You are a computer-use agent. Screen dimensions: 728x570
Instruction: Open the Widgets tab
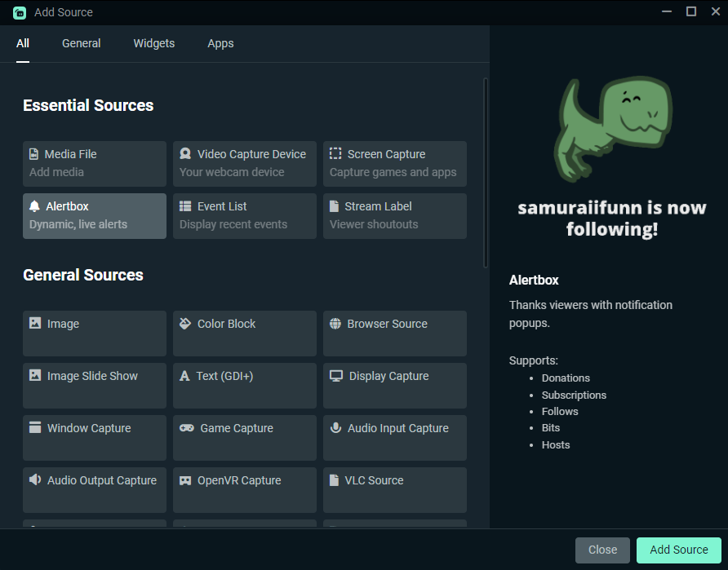click(154, 43)
